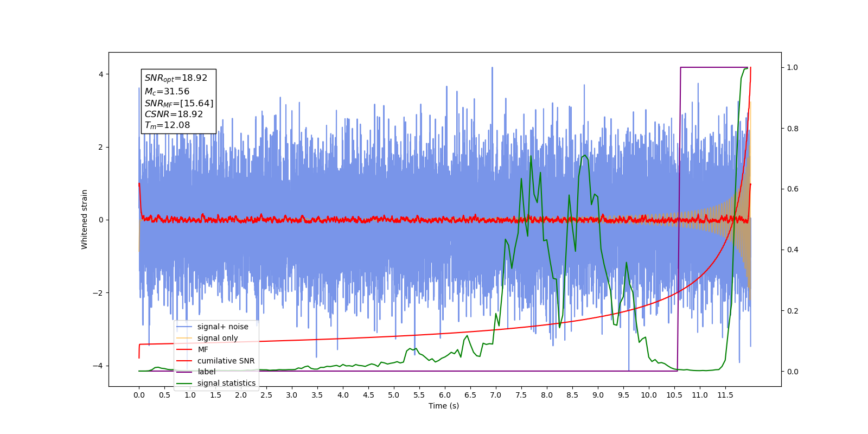Click the left y-axis tick label 0

[101, 220]
